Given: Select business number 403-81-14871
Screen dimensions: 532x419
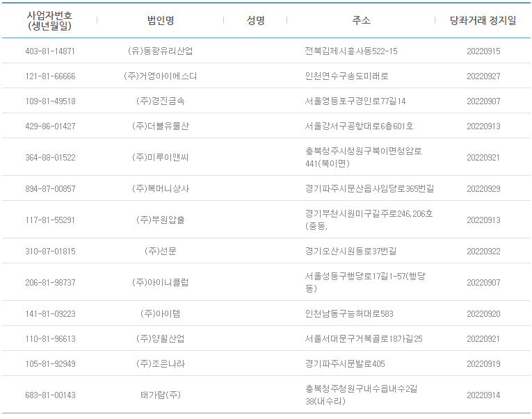Looking at the screenshot, I should pos(50,51).
